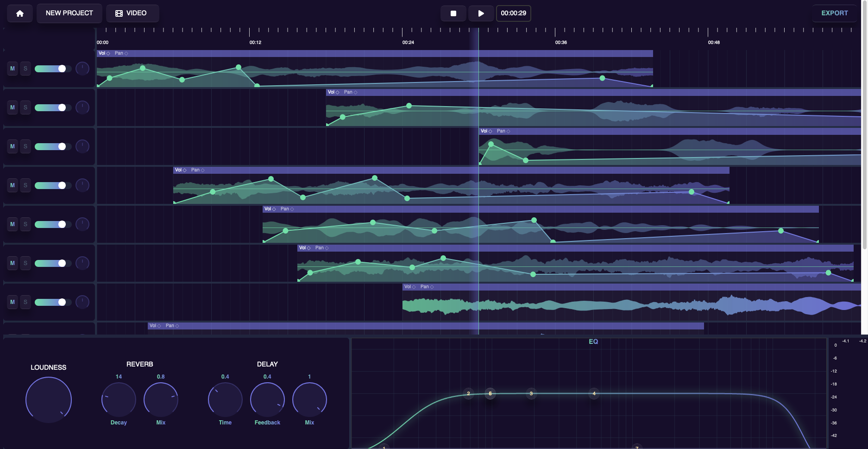Select EQ band node 6
This screenshot has height=449, width=868.
(490, 393)
